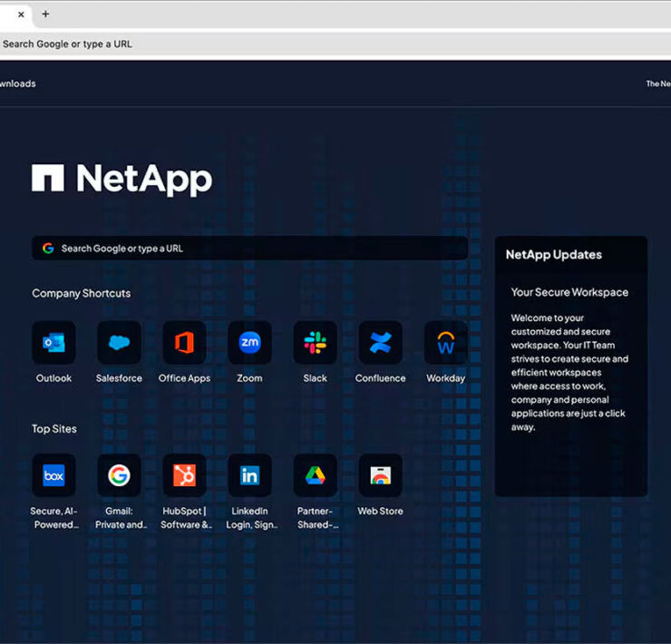This screenshot has height=644, width=671.
Task: Launch the HubSpot top site
Action: [184, 475]
